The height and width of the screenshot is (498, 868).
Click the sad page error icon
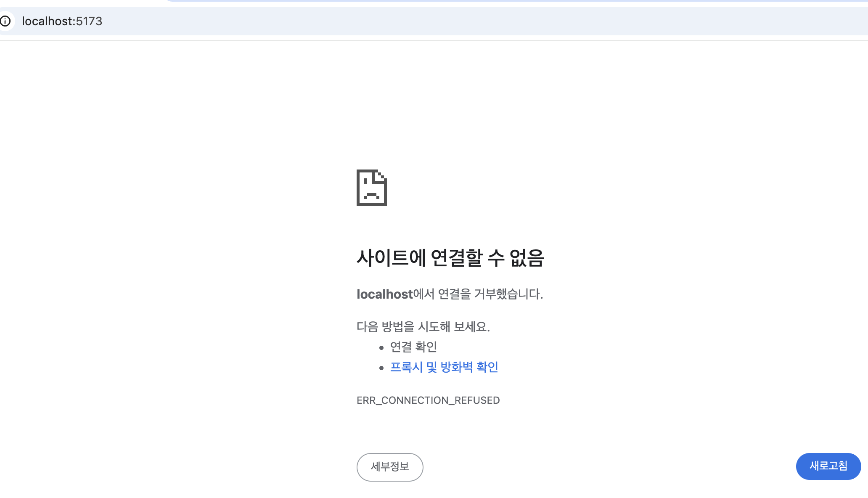[x=371, y=188]
